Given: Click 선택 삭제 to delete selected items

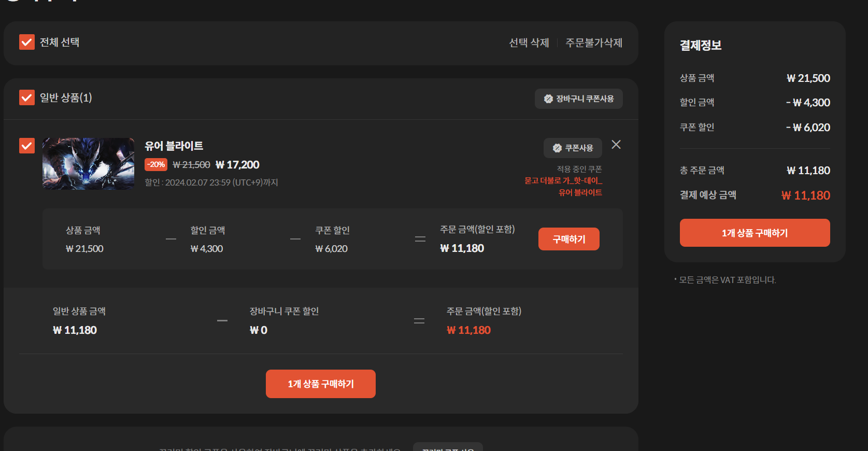Looking at the screenshot, I should 529,43.
